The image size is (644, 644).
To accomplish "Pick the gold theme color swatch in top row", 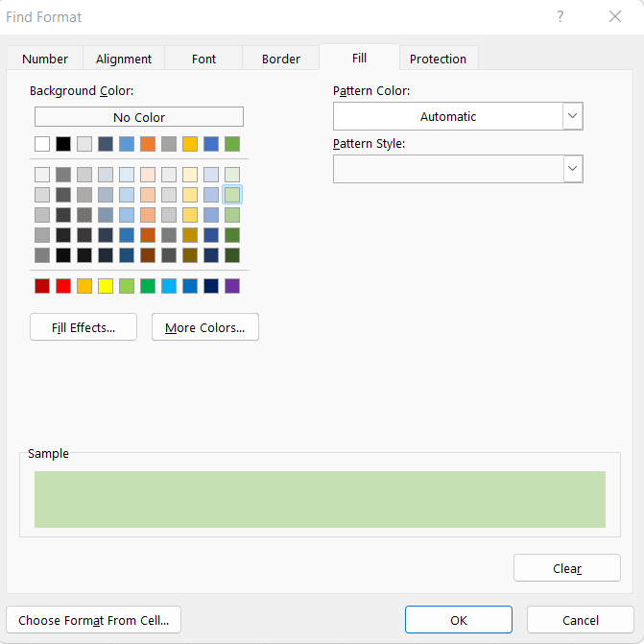I will click(x=190, y=144).
